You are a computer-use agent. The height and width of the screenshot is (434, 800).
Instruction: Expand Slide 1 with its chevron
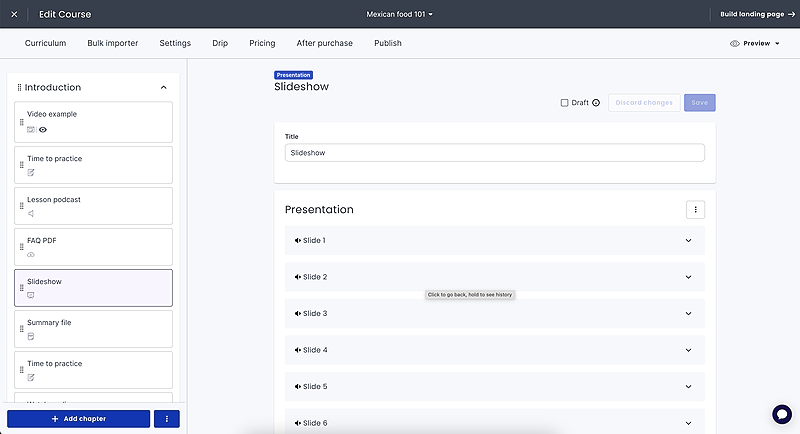pyautogui.click(x=688, y=240)
